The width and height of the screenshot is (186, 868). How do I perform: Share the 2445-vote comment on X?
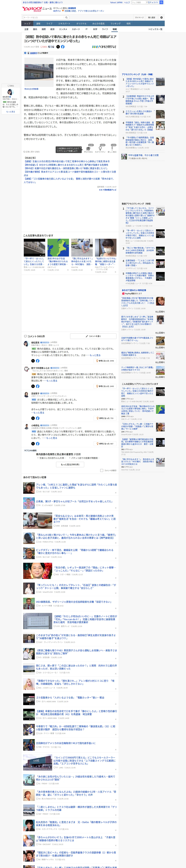tap(33, 386)
